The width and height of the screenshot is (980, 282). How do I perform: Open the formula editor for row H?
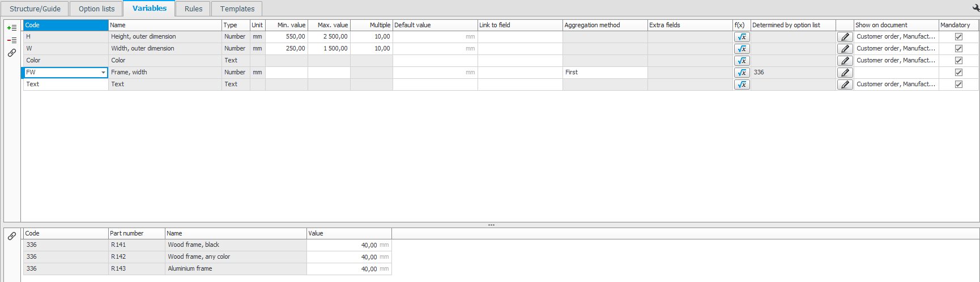[x=742, y=37]
